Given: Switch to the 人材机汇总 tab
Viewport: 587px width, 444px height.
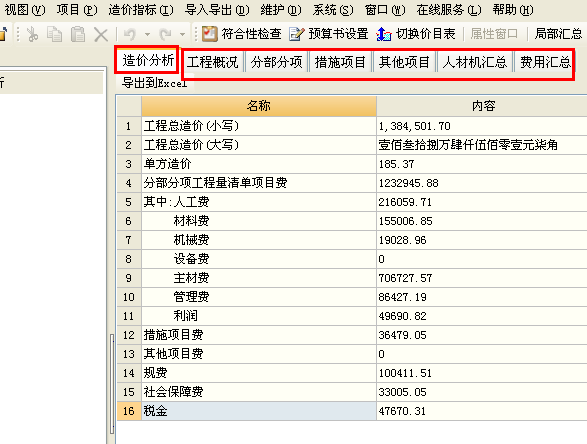Looking at the screenshot, I should pyautogui.click(x=475, y=62).
